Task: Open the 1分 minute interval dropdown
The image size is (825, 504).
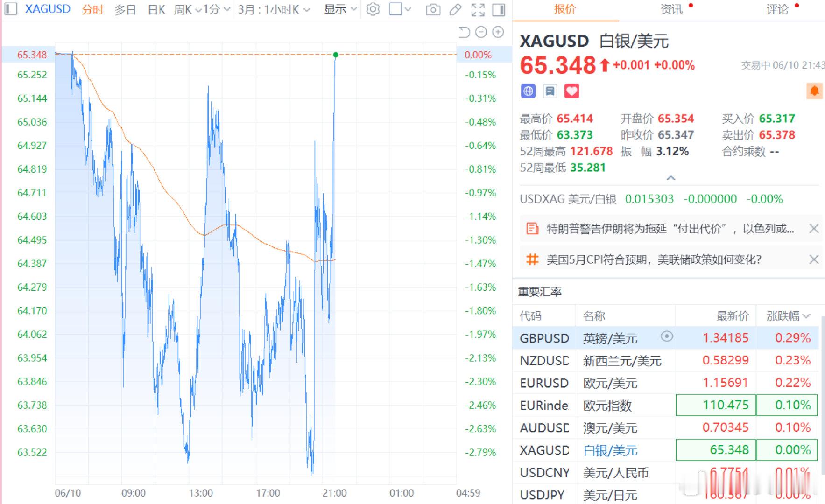Action: (x=216, y=9)
